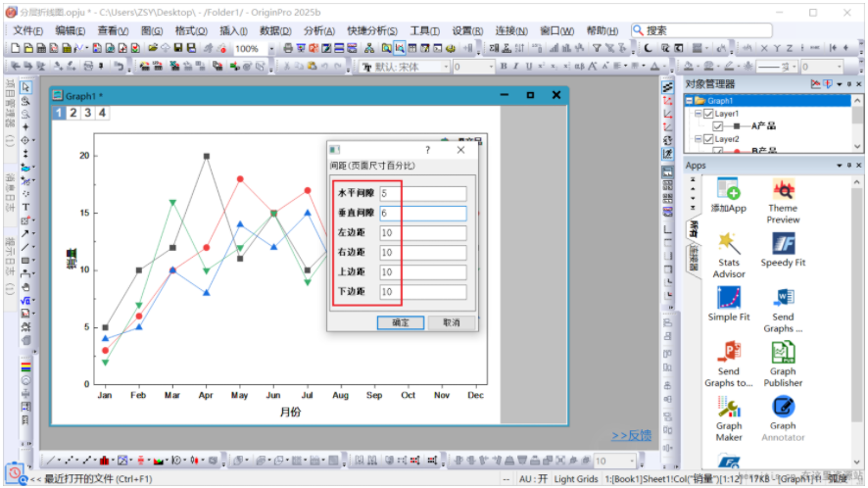Open the font color A button
Screen dimensions: 868x488
(x=654, y=67)
